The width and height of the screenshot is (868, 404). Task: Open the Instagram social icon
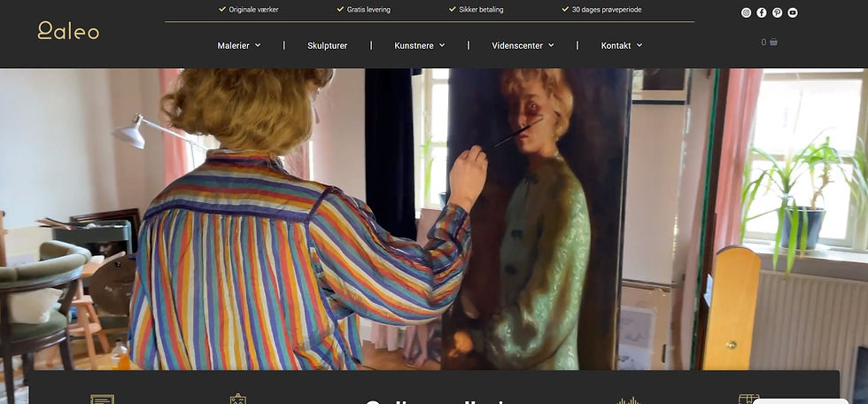746,12
